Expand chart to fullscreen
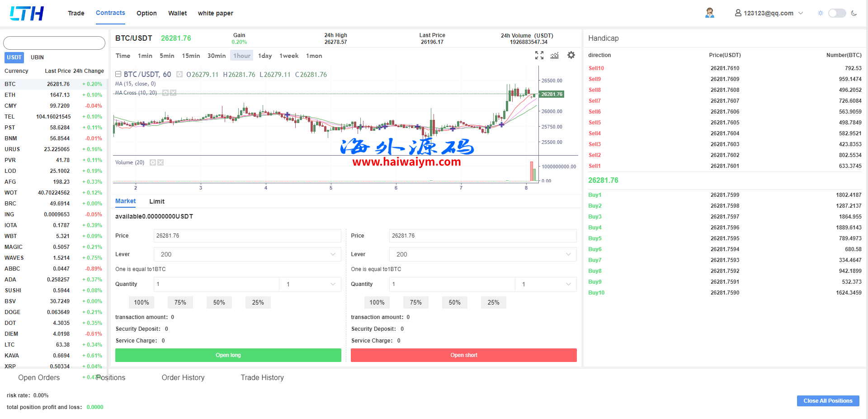 tap(539, 55)
